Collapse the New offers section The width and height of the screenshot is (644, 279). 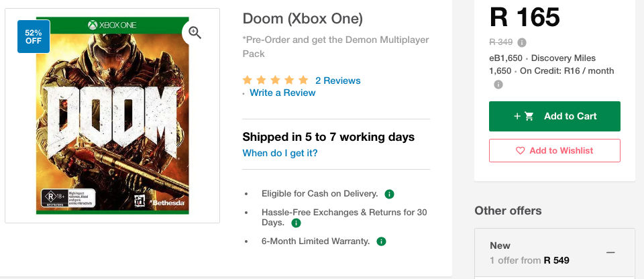[610, 252]
